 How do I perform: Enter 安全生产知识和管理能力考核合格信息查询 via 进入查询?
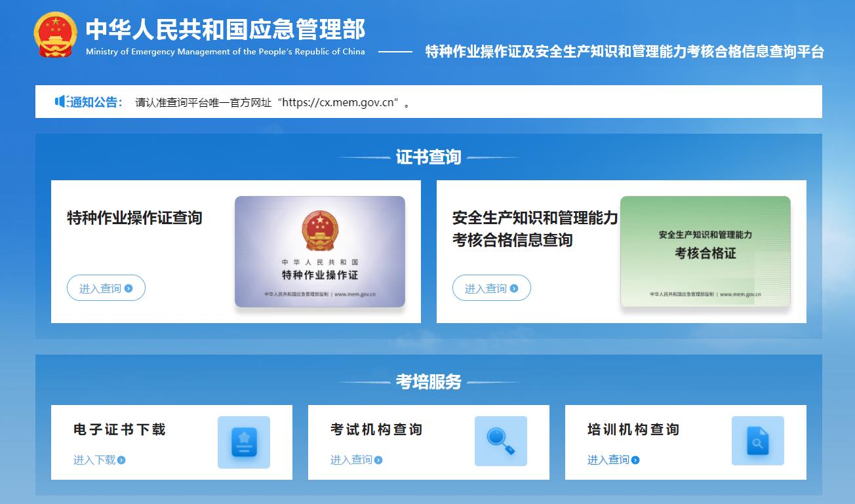[491, 288]
